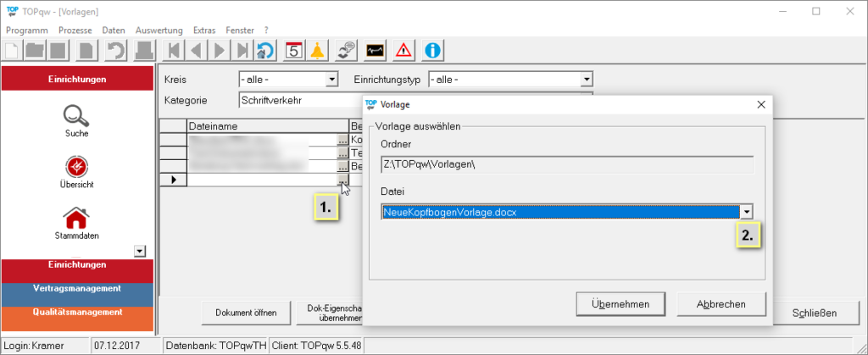Open Übersicht from the sidebar

click(77, 166)
